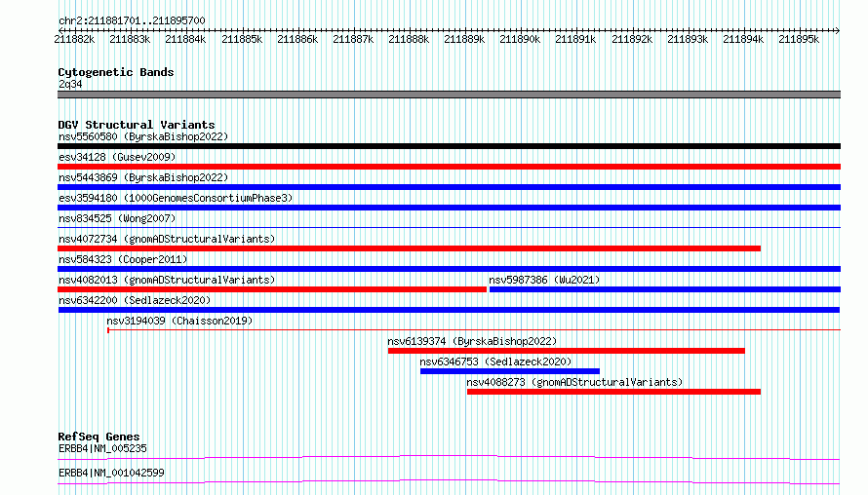This screenshot has width=868, height=495.
Task: Open esv3594180 (1000GenomesConsortiumPhase3) label
Action: 176,198
